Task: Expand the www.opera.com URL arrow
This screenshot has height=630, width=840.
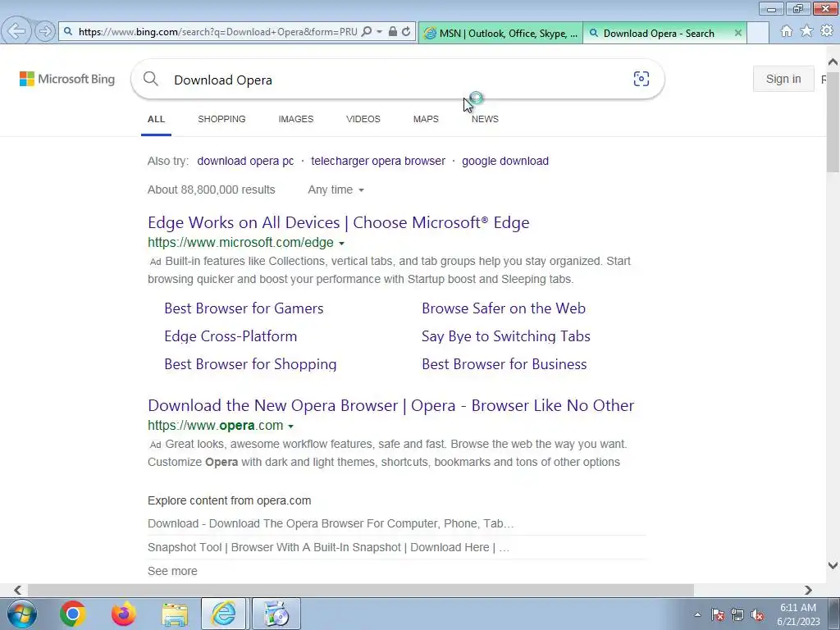Action: point(291,427)
